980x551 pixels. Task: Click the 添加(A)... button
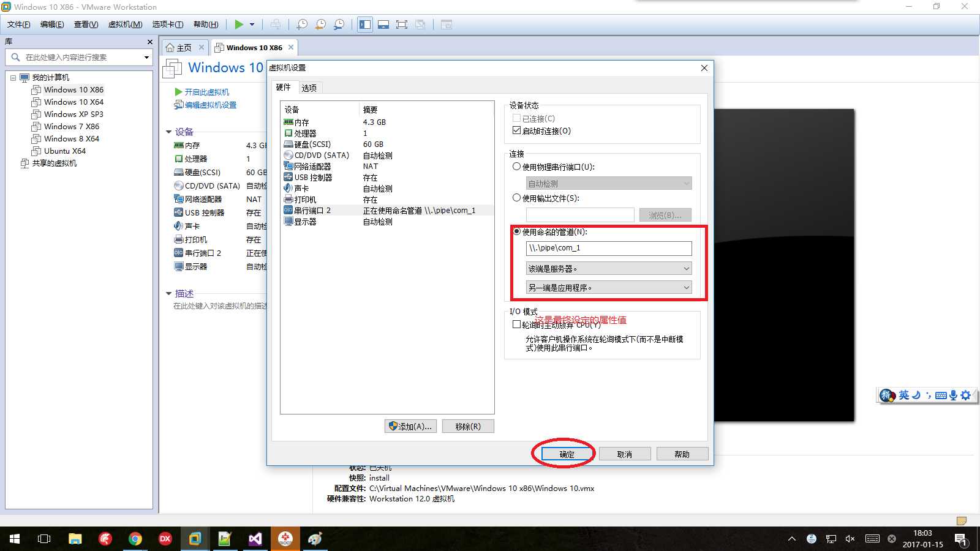pos(410,426)
